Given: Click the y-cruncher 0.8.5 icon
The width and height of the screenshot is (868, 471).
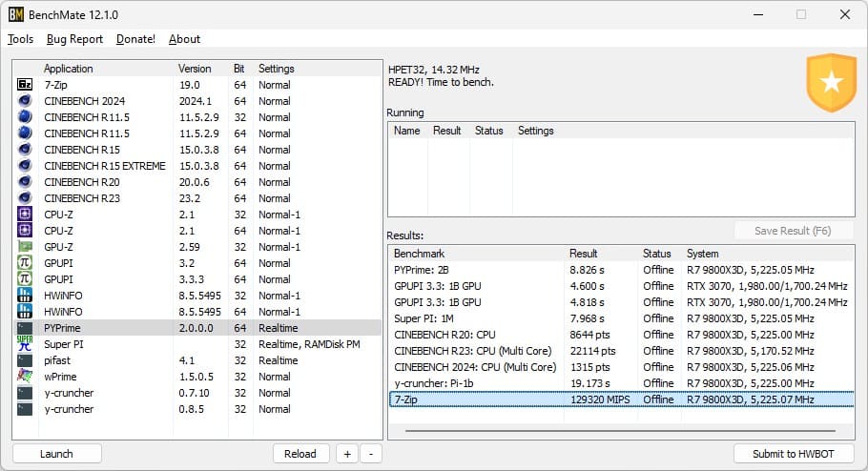Looking at the screenshot, I should coord(25,409).
